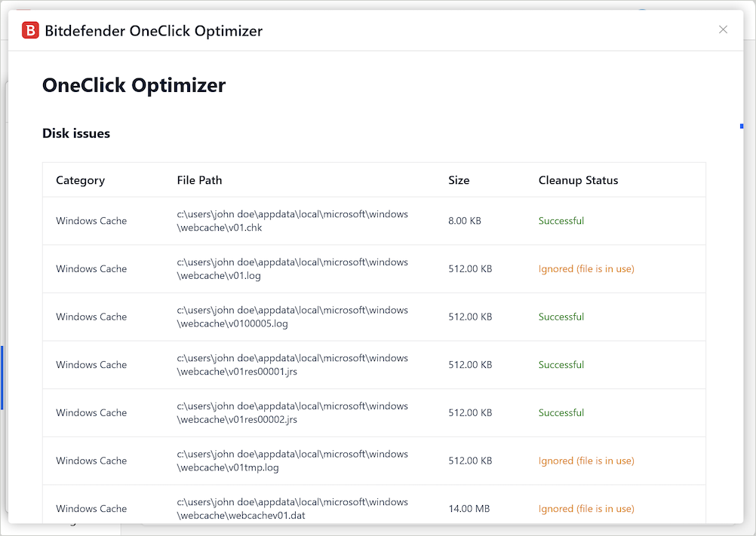Screen dimensions: 756x536
Task: Click the Cleanup Status column header
Action: (578, 181)
